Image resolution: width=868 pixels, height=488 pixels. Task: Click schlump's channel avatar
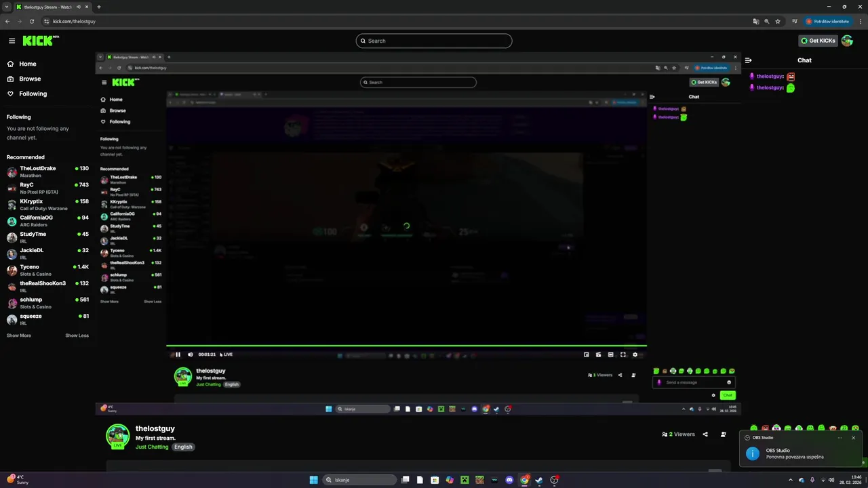12,303
